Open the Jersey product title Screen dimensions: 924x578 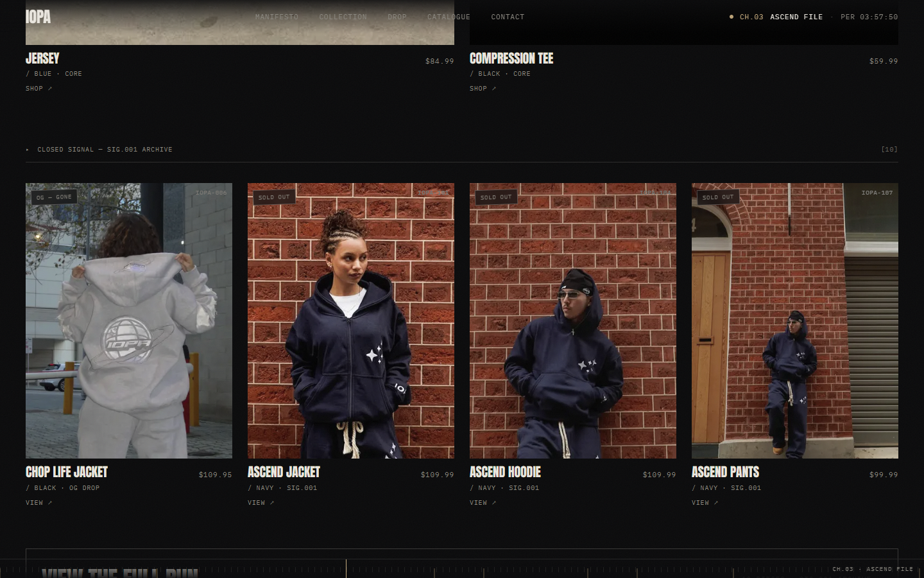point(42,58)
